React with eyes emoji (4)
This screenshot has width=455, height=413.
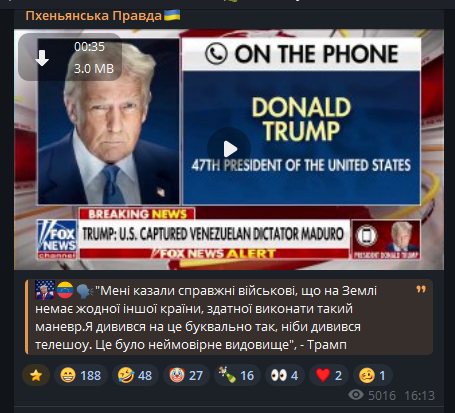tap(284, 375)
